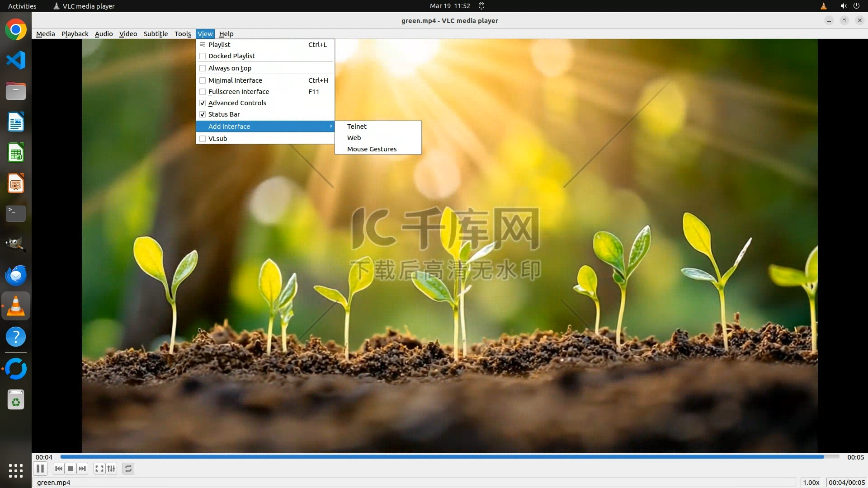Select Mouse Gestures interface
Image resolution: width=868 pixels, height=488 pixels.
click(x=372, y=149)
